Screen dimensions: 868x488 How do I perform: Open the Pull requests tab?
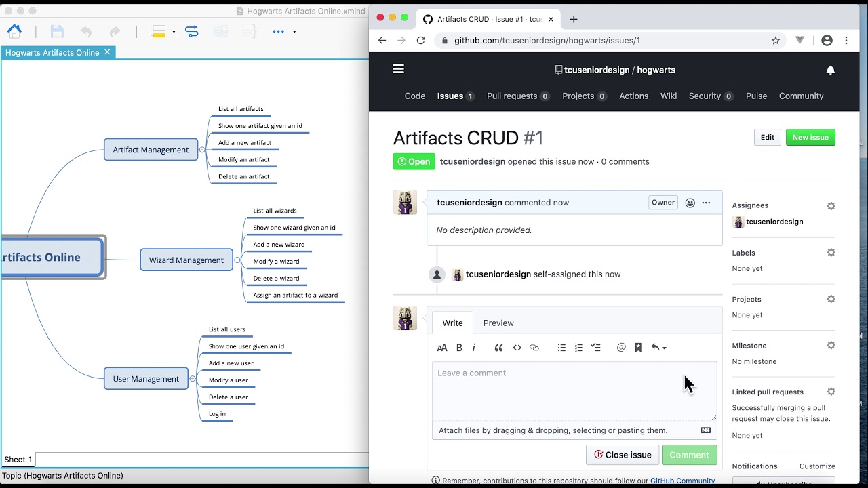point(518,96)
